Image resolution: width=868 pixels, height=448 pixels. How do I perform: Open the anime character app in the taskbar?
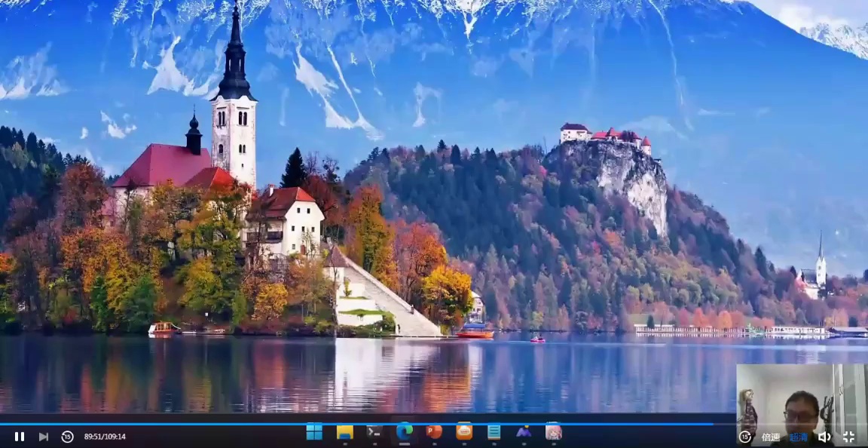[x=554, y=431]
